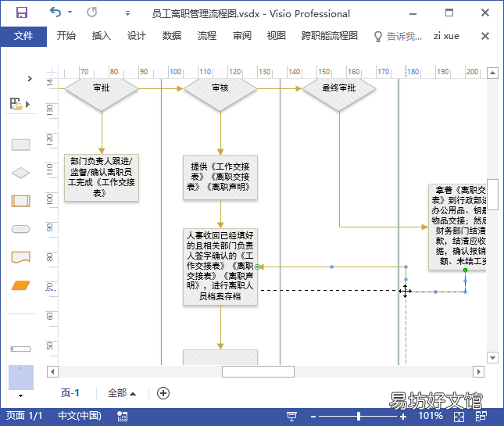Click the 页面 1/1 status indicator
504x426 pixels.
pos(24,416)
